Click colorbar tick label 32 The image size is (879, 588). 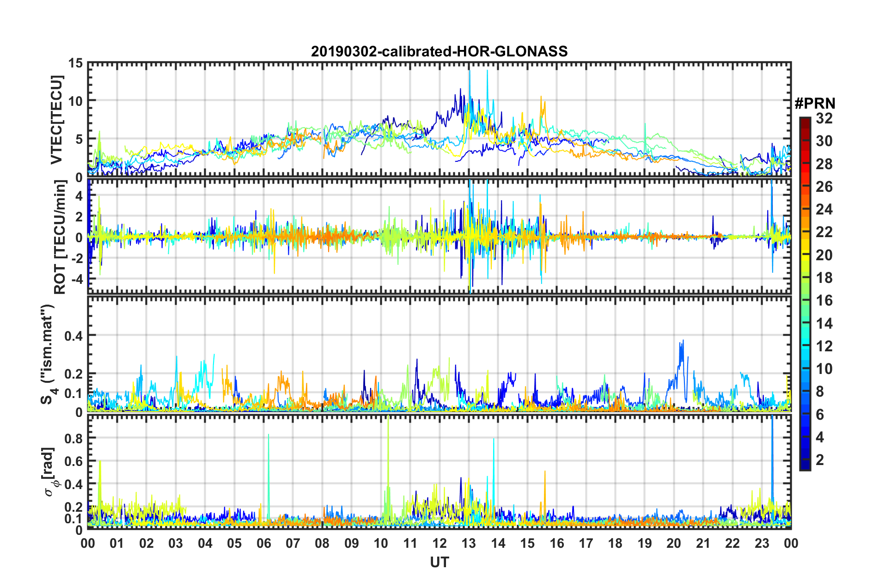tap(824, 118)
